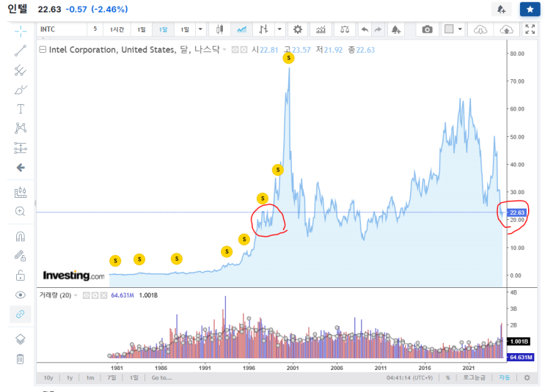Select the text annotation tool
Image resolution: width=545 pixels, height=392 pixels.
21,109
